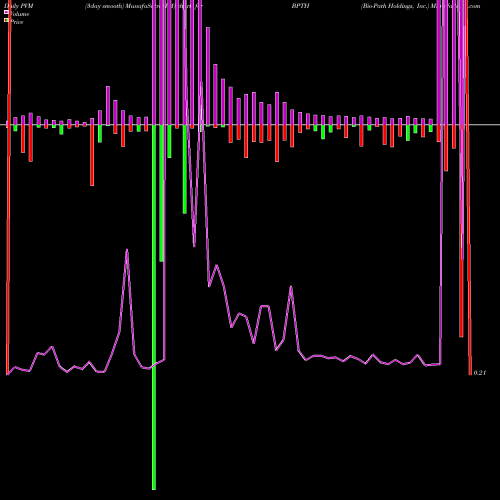Click the green-red Price legend swatch
Screen dimensions: 500x500
pos(6,20)
